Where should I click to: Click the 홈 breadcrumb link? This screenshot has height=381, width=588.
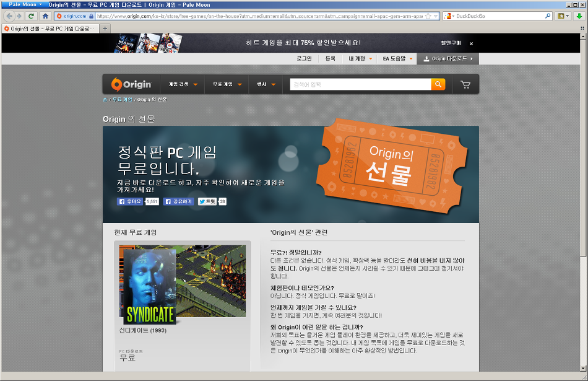tap(105, 100)
